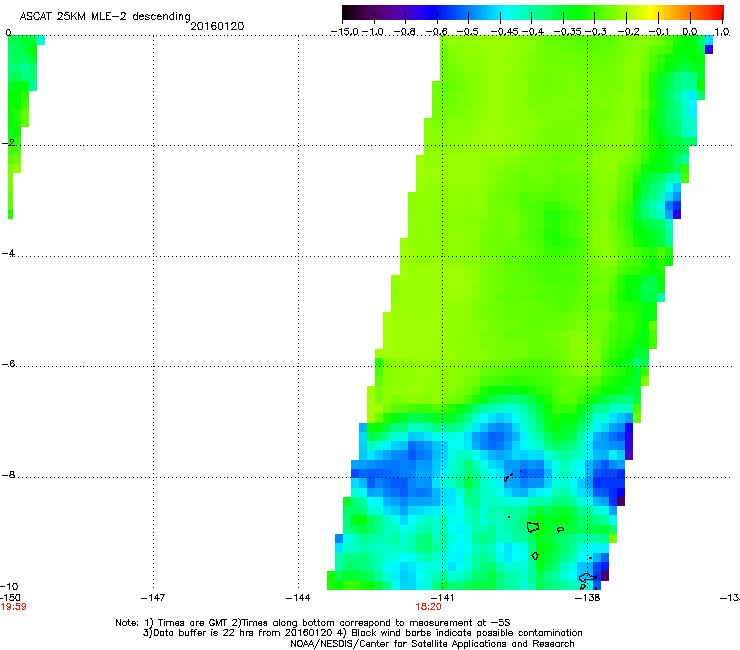740x650 pixels.
Task: Click the longitude label -150
Action: point(10,598)
